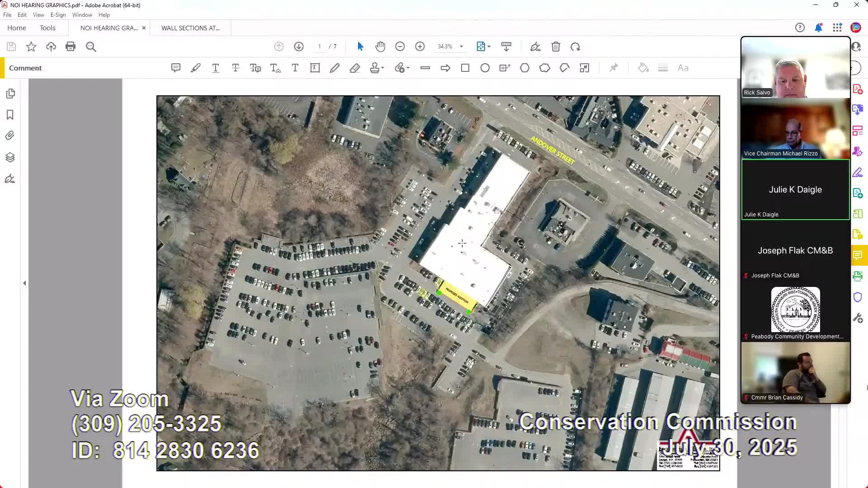
Task: Select the Add text comment tool
Action: [295, 68]
